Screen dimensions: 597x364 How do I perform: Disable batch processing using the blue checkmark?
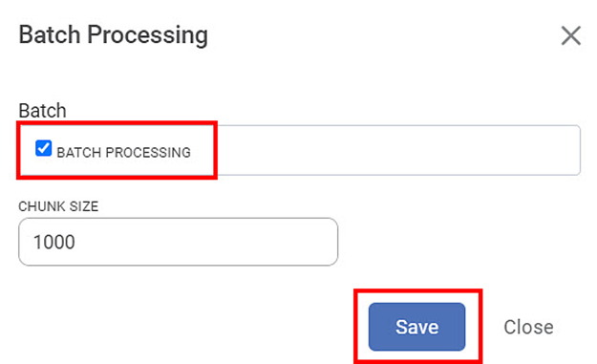(x=43, y=148)
